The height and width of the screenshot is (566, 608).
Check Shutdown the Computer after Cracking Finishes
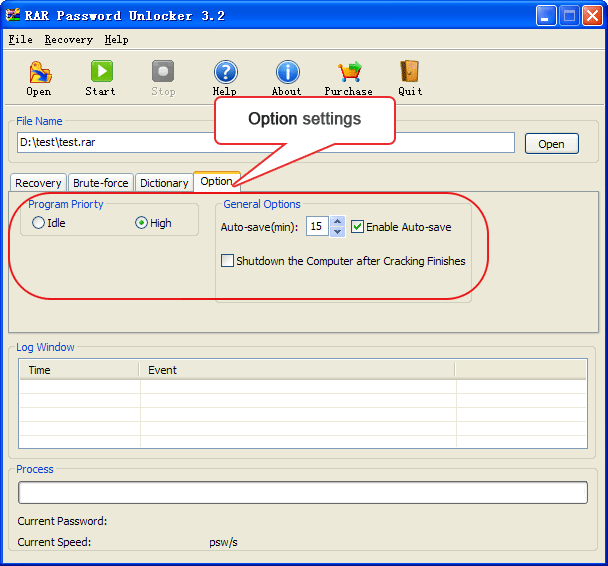coord(227,261)
